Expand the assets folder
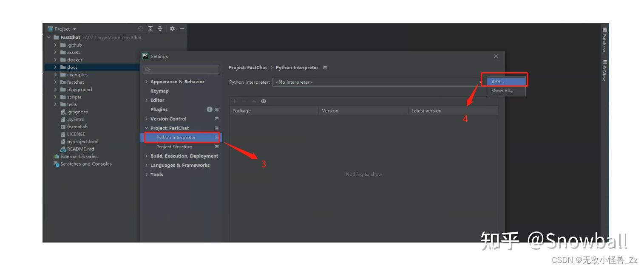This screenshot has width=644, height=268. coord(55,52)
